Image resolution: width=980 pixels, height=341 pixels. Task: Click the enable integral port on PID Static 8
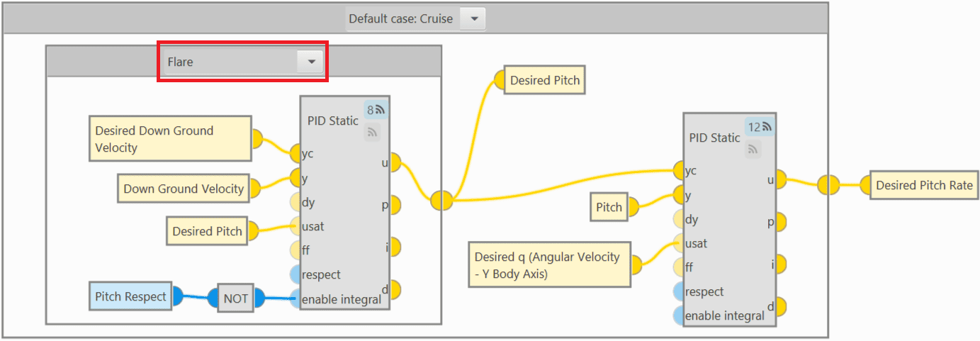[296, 298]
